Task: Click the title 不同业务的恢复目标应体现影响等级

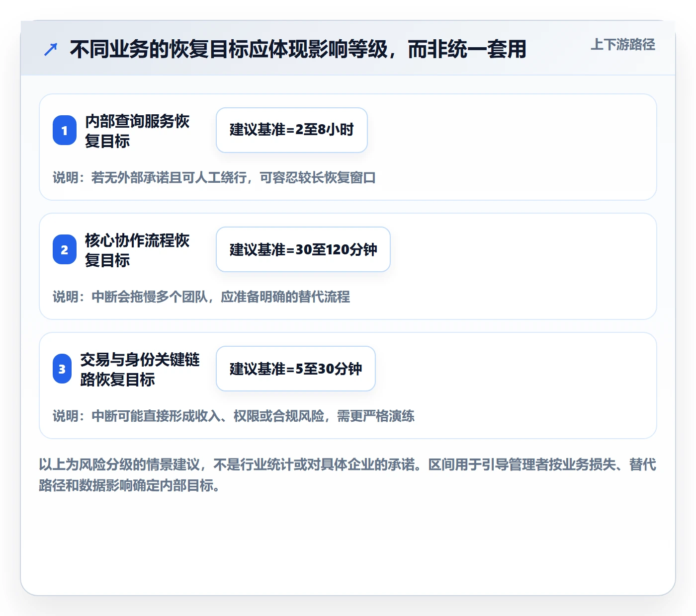Action: tap(298, 50)
